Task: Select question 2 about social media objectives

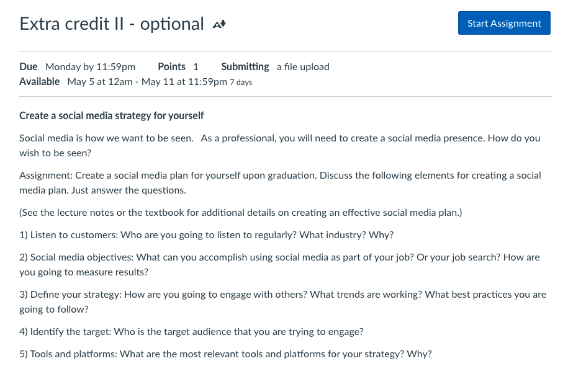Action: point(279,257)
